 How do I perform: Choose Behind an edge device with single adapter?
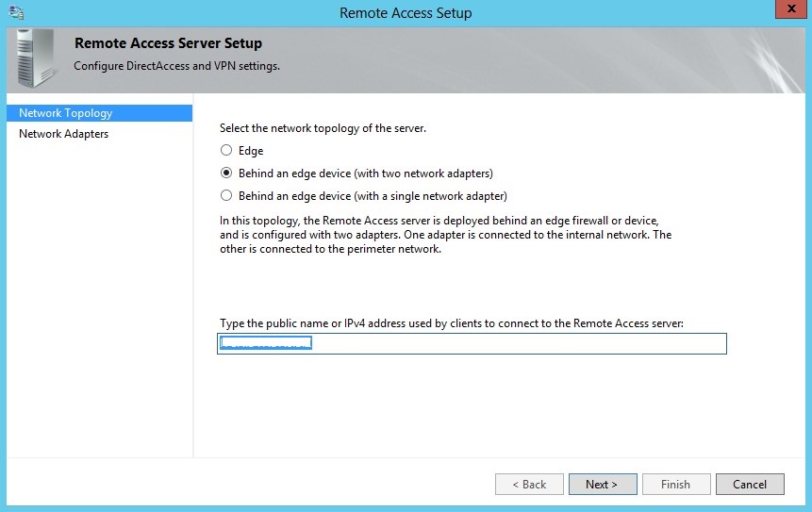225,196
